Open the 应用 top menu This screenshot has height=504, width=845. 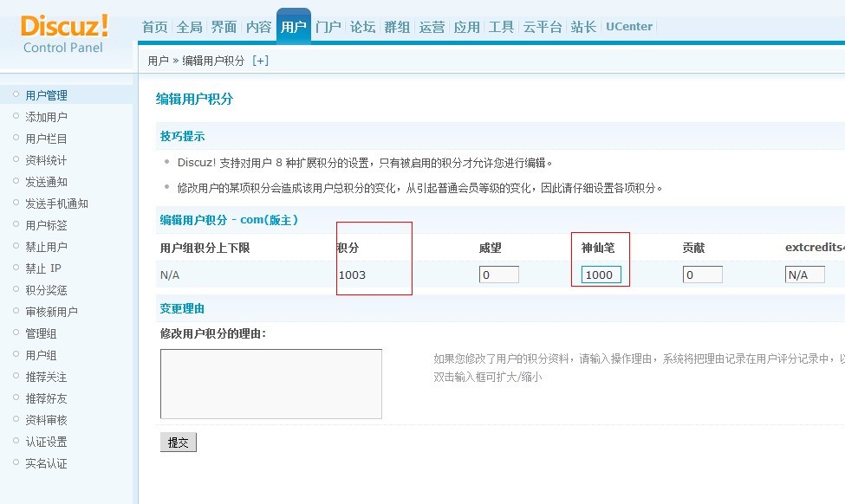466,27
